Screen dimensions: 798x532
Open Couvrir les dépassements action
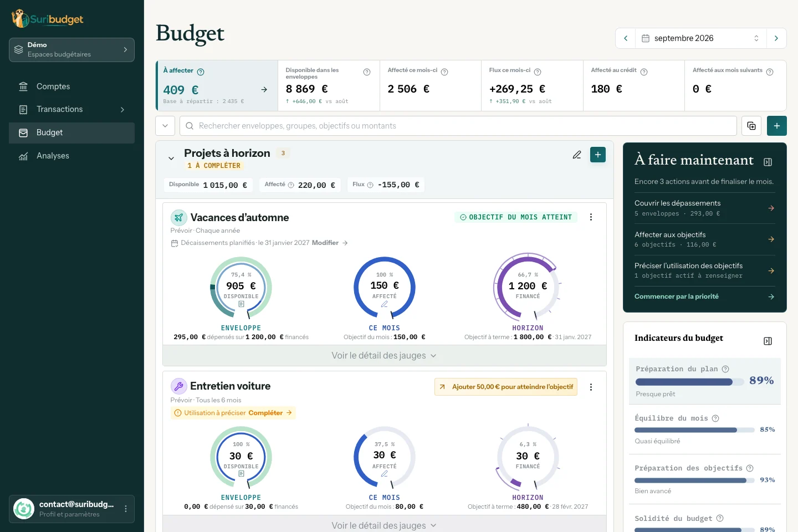point(704,208)
